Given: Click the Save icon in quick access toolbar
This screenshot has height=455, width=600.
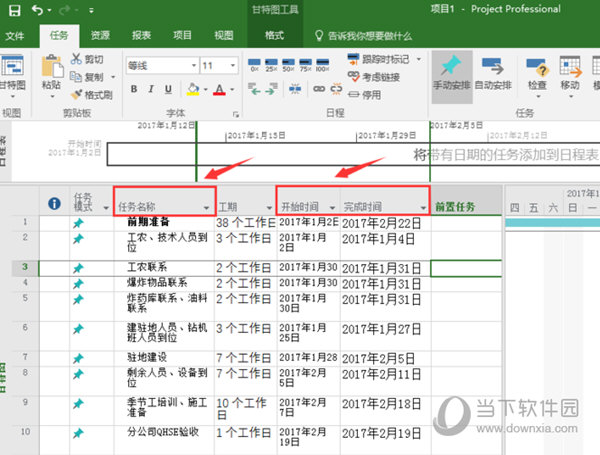Looking at the screenshot, I should (x=13, y=10).
